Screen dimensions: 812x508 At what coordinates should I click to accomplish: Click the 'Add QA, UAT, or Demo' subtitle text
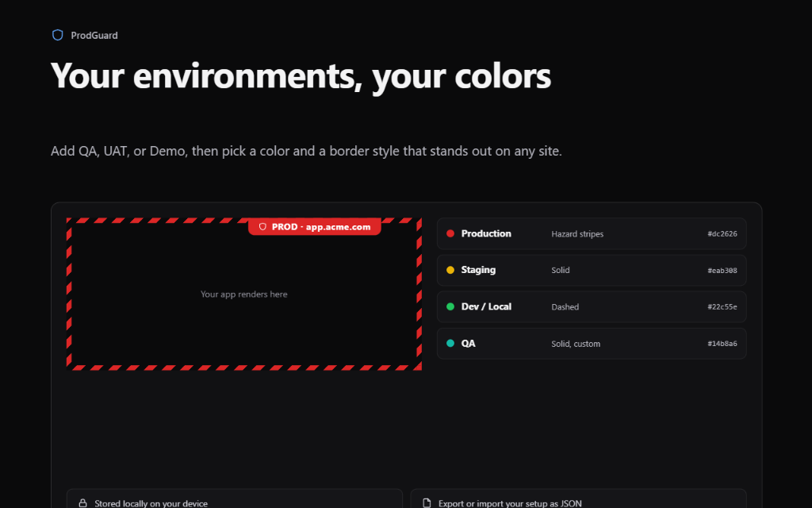tap(306, 151)
